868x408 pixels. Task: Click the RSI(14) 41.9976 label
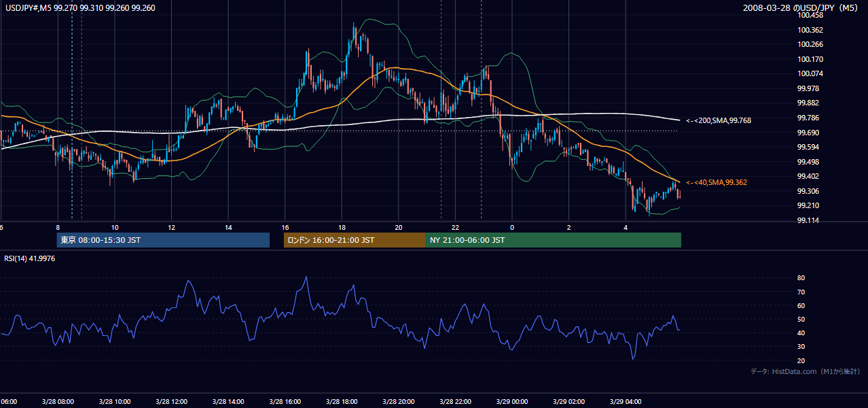[30, 258]
